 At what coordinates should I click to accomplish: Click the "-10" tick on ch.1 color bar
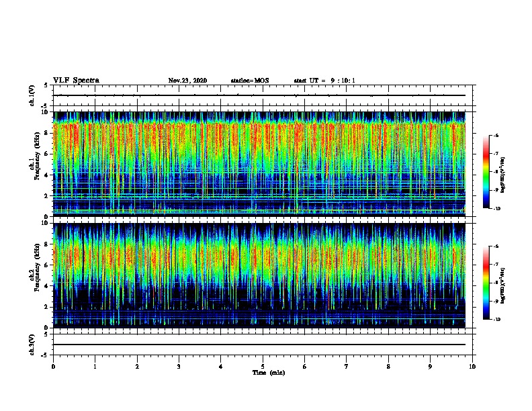[497, 209]
